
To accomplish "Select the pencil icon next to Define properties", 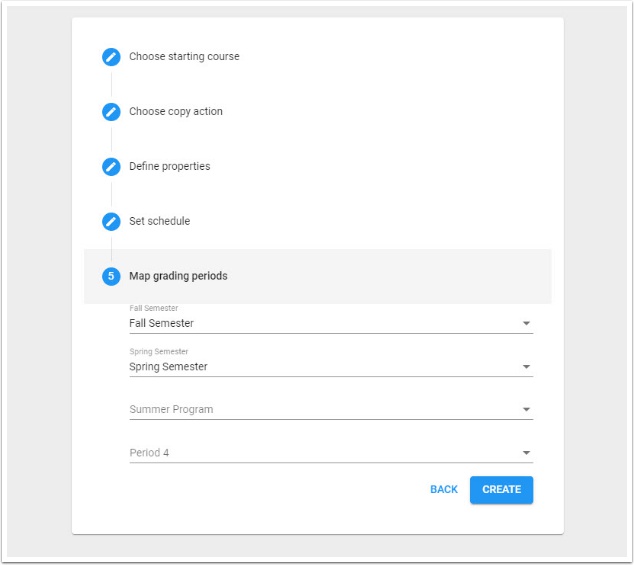I will point(111,167).
